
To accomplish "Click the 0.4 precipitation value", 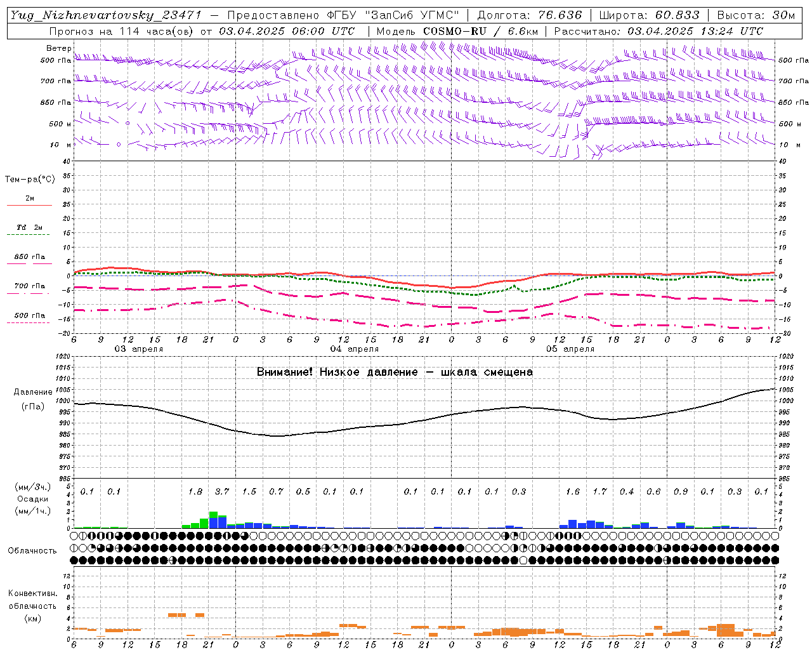I will point(627,491).
